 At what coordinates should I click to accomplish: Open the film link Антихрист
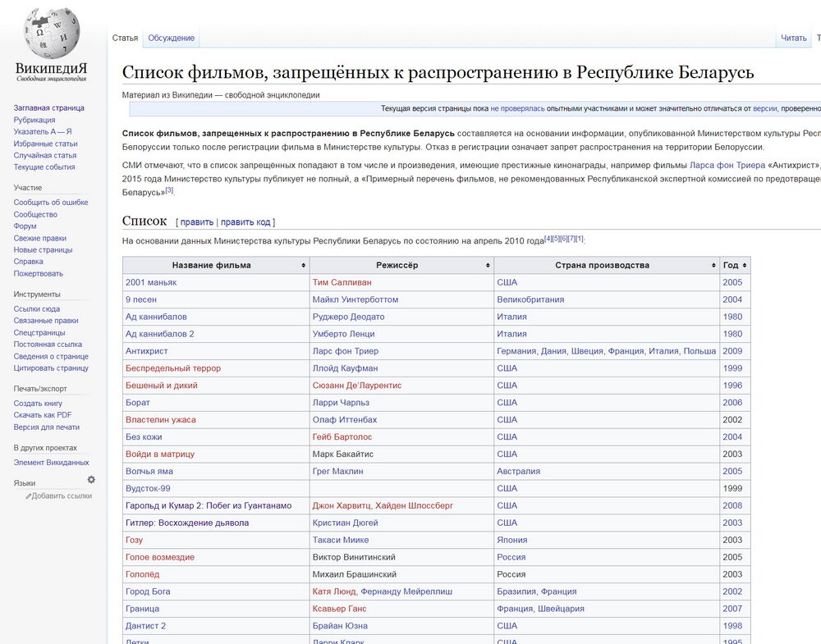click(147, 351)
